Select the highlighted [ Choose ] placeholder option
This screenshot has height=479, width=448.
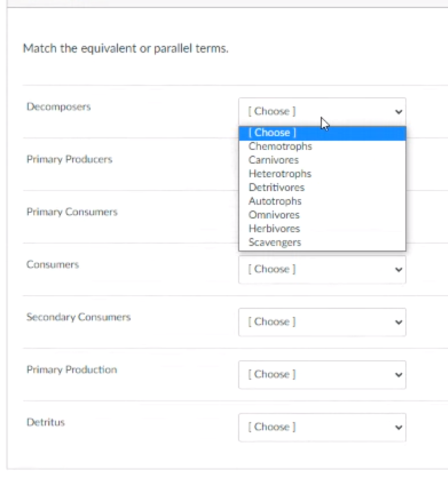(272, 133)
